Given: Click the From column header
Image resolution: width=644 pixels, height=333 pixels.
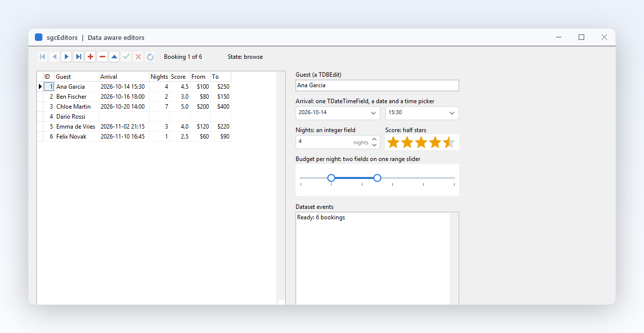Looking at the screenshot, I should (x=200, y=77).
